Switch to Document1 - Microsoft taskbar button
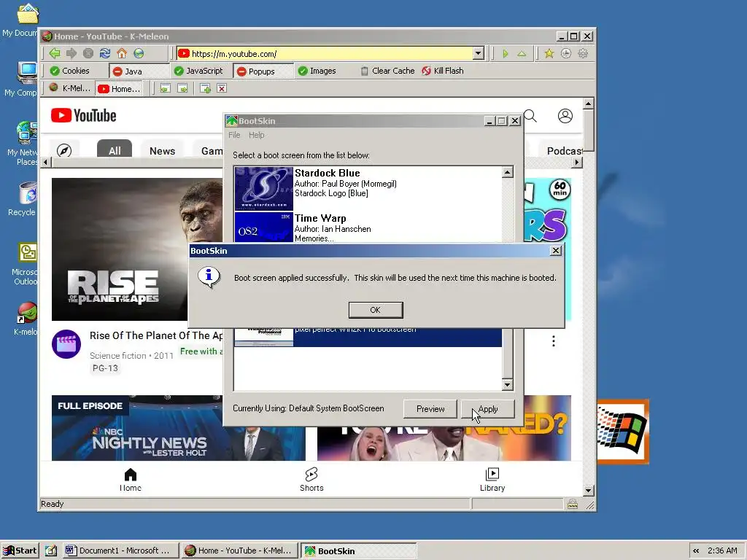This screenshot has width=747, height=560. [x=120, y=551]
